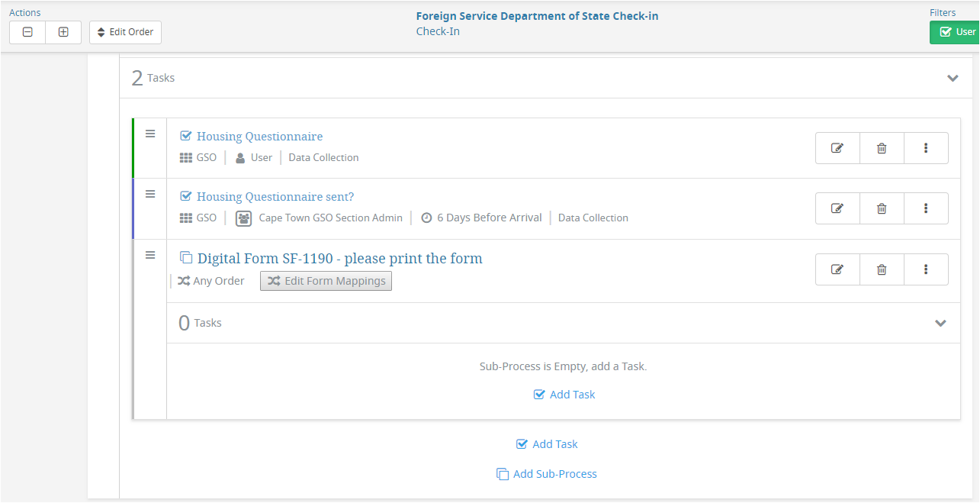Open the Housing Questionnaire task link
980x503 pixels.
tap(259, 137)
